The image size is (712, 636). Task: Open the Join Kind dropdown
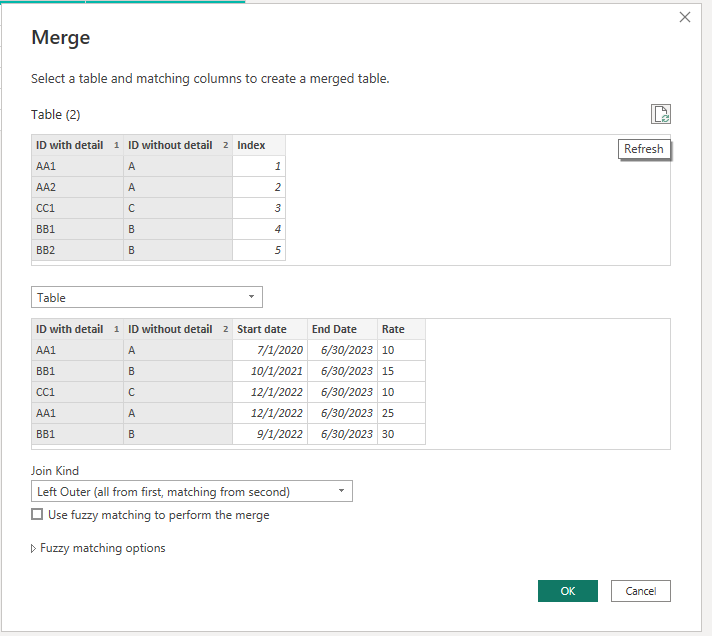pos(192,491)
